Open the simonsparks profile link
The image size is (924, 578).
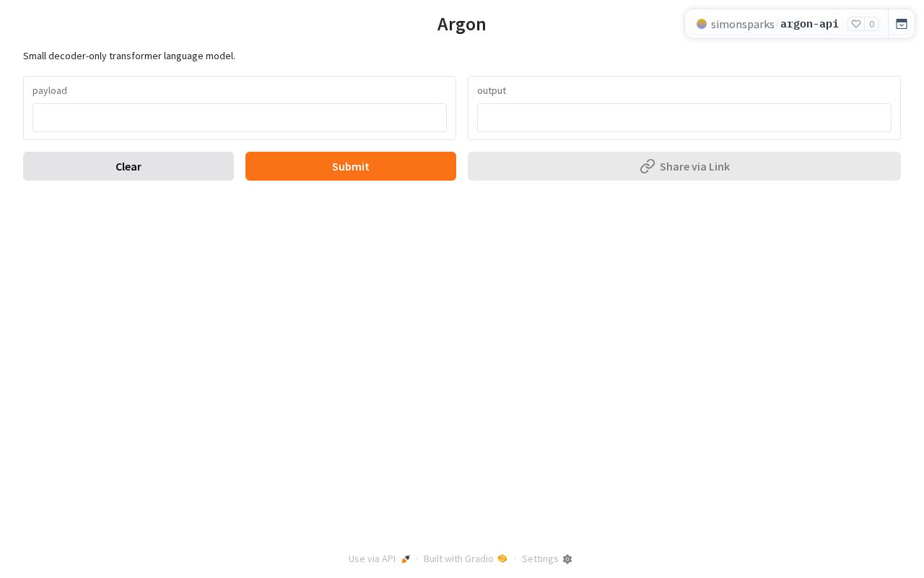click(742, 24)
